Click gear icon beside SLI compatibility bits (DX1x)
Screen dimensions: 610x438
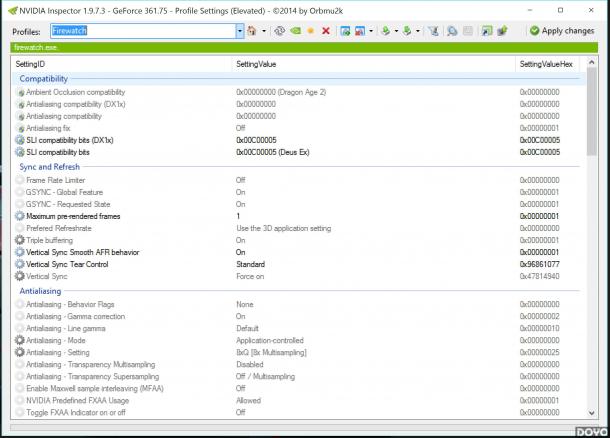(19, 140)
